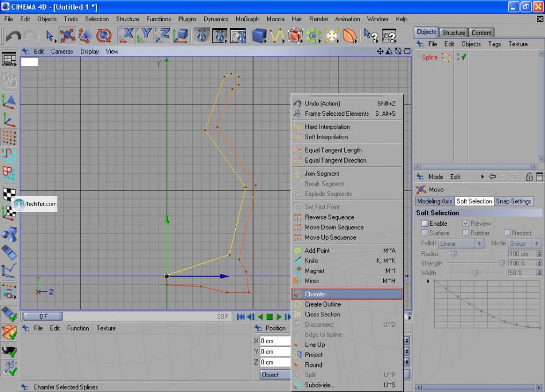This screenshot has height=392, width=545.
Task: Adjust the Radius slider
Action: pos(453,254)
